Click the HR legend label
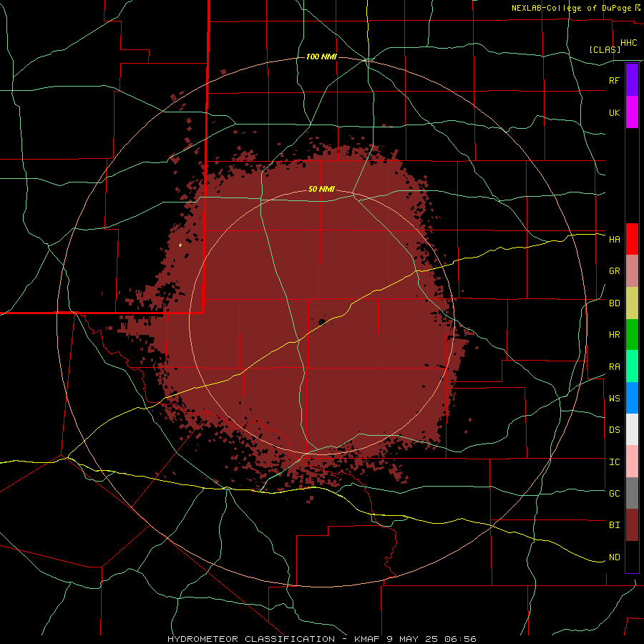The image size is (644, 644). coord(615,335)
